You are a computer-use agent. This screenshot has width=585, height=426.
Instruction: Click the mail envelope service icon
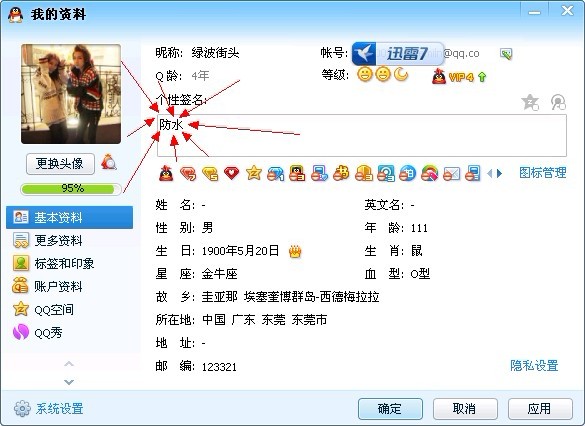451,173
